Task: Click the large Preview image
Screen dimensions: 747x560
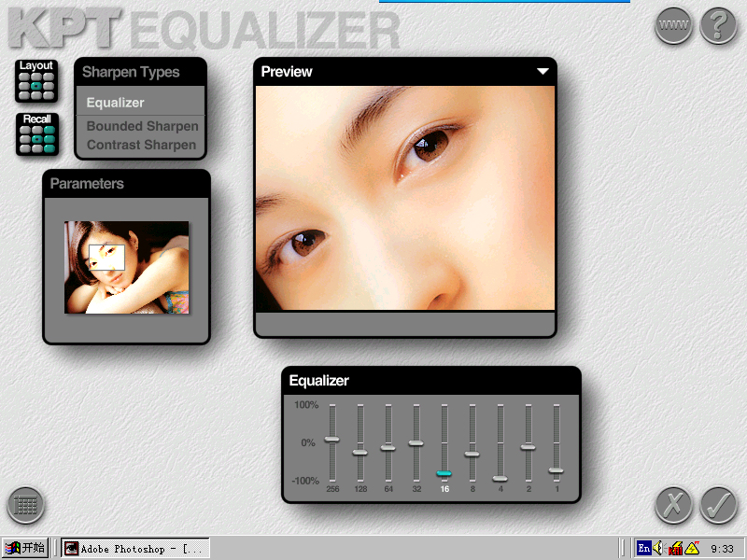Action: click(x=405, y=198)
